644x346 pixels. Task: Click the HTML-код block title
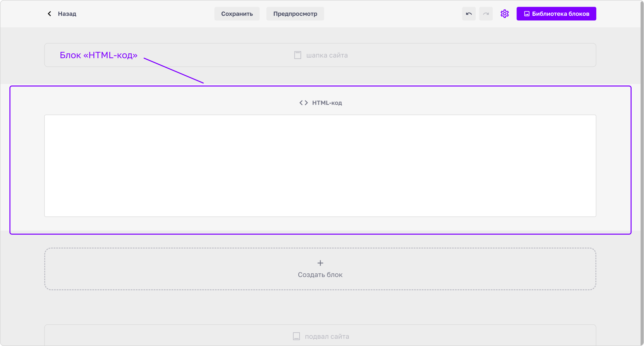[x=327, y=103]
